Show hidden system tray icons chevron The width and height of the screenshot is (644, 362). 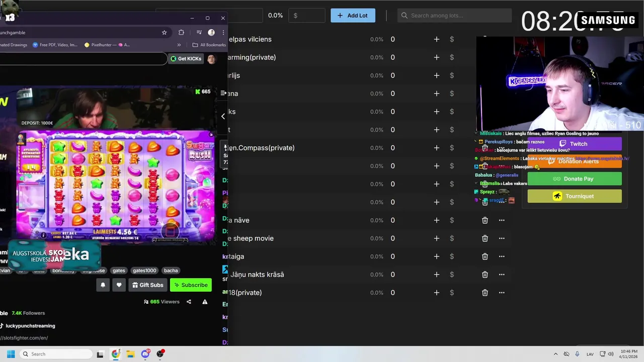point(555,354)
